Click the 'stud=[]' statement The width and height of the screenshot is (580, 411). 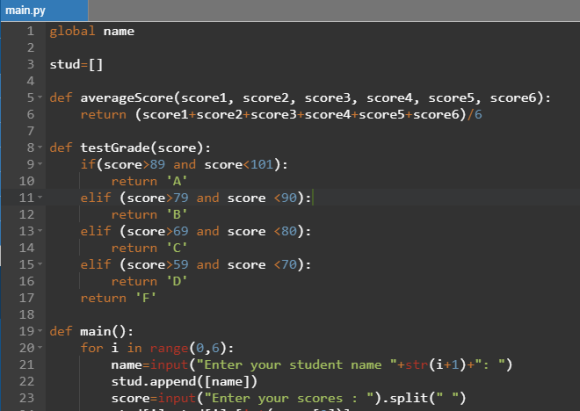click(76, 64)
